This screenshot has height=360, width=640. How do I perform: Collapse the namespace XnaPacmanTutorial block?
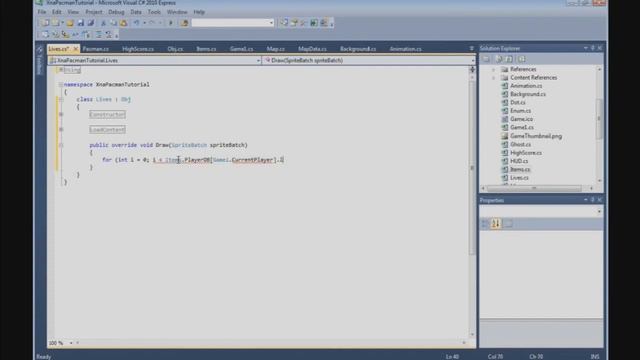click(60, 84)
